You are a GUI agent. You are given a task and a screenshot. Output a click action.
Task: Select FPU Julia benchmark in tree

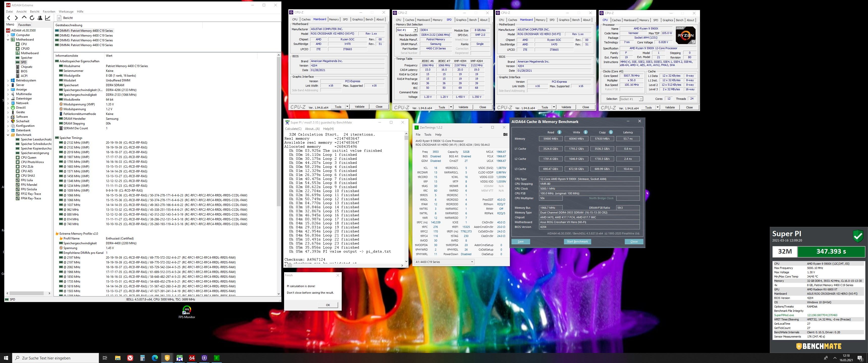tap(27, 180)
